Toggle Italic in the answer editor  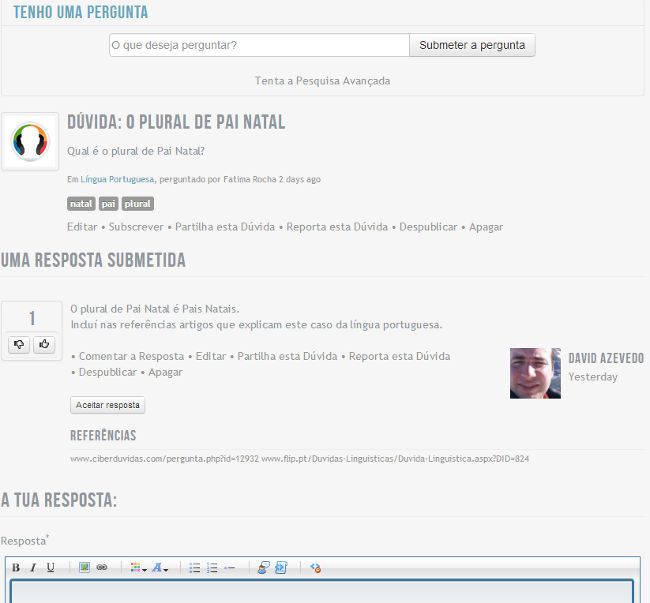click(33, 568)
